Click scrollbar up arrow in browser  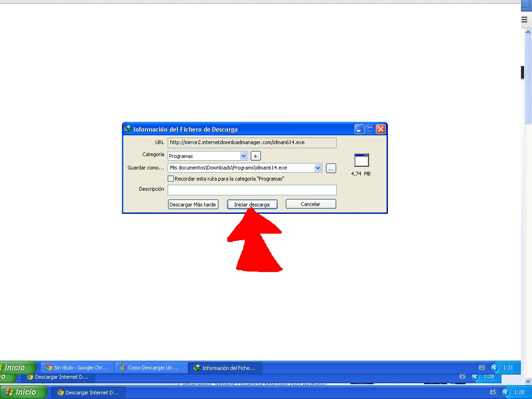(528, 32)
